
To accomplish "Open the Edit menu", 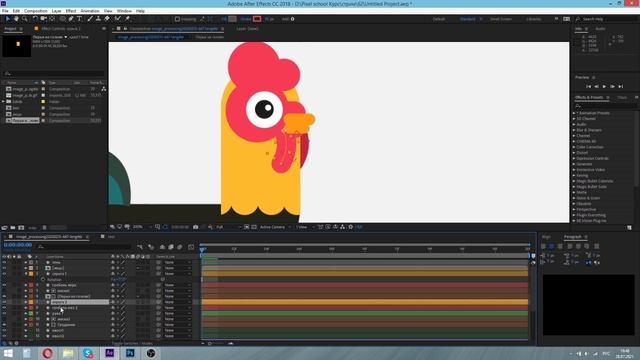I will [x=16, y=11].
